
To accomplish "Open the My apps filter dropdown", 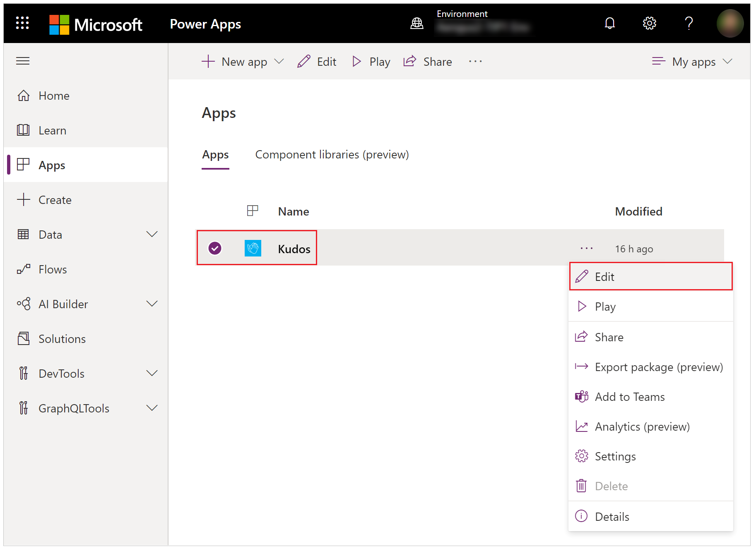I will coord(692,62).
